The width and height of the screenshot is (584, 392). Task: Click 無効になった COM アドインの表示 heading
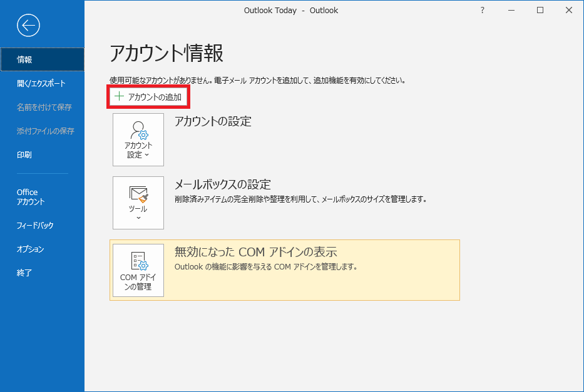tap(256, 252)
